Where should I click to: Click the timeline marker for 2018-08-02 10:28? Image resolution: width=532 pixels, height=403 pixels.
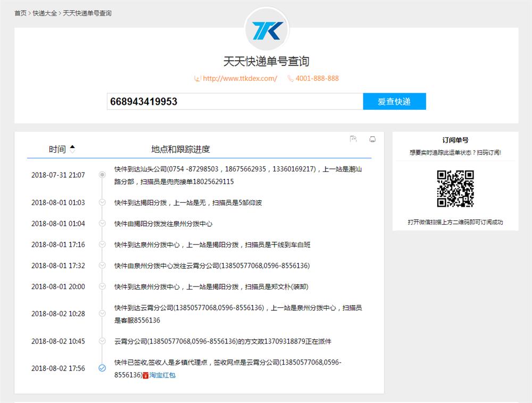coord(102,314)
